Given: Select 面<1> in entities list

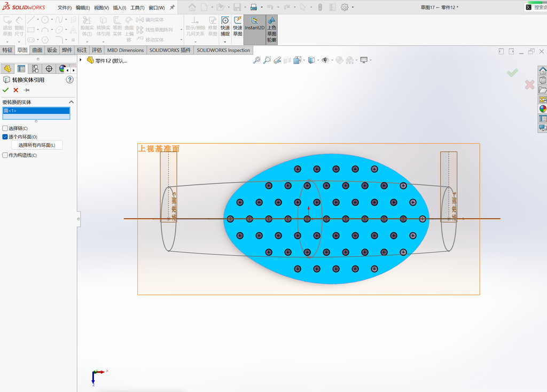Looking at the screenshot, I should coord(36,111).
